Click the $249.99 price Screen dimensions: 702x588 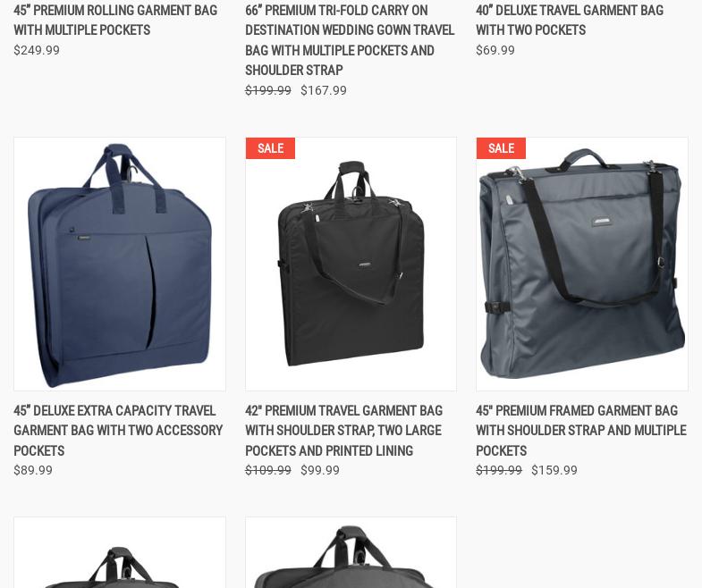pyautogui.click(x=37, y=50)
